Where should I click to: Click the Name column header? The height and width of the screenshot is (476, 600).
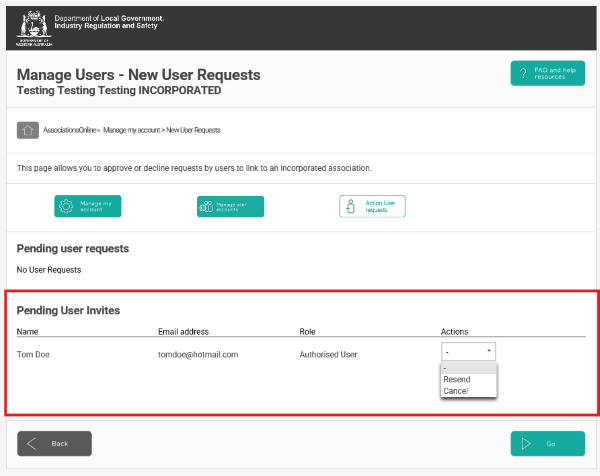[x=27, y=332]
